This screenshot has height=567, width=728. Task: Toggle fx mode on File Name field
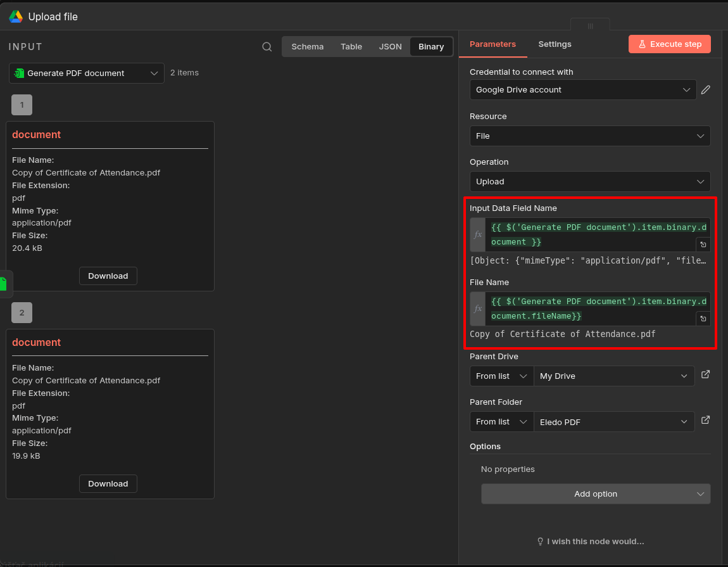[x=477, y=309]
